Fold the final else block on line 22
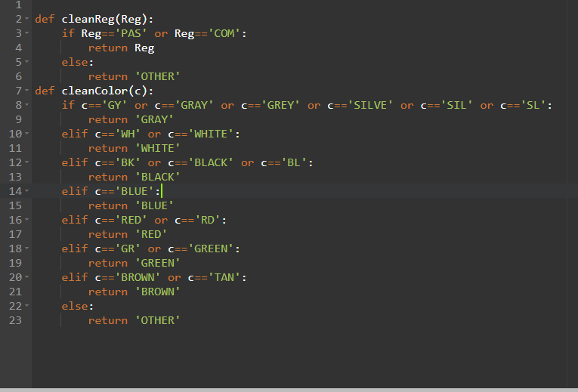The height and width of the screenshot is (392, 578). click(26, 306)
